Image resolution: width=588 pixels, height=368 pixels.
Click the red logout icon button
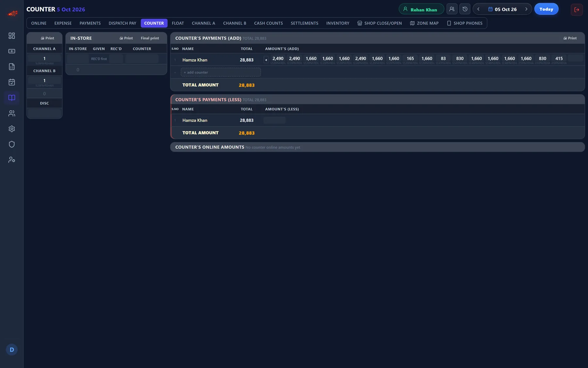click(x=577, y=9)
